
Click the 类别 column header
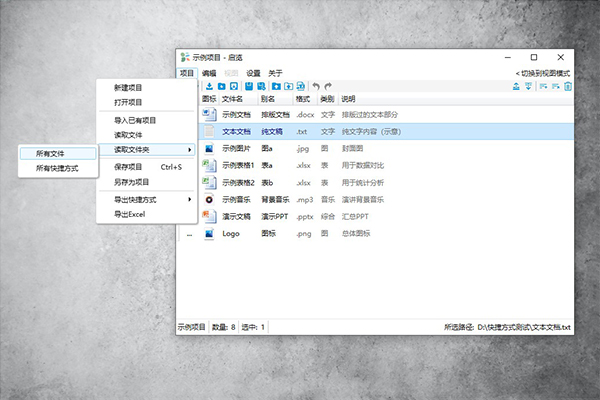click(x=327, y=99)
